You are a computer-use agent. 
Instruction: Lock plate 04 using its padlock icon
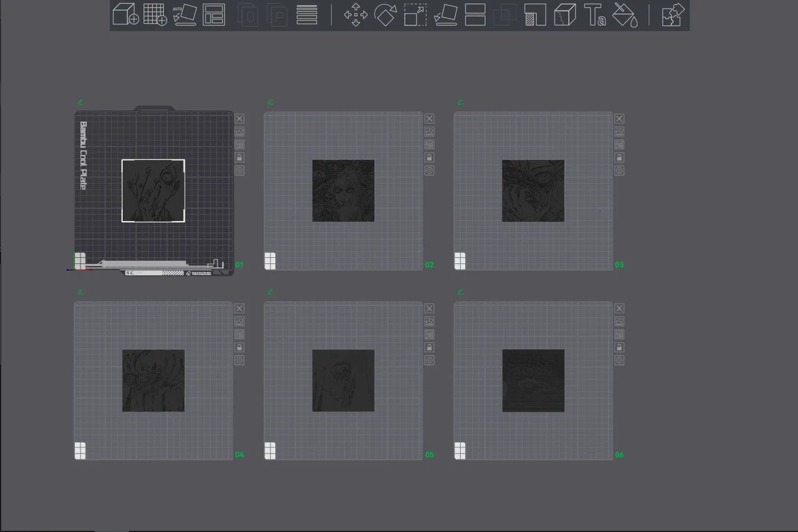239,347
